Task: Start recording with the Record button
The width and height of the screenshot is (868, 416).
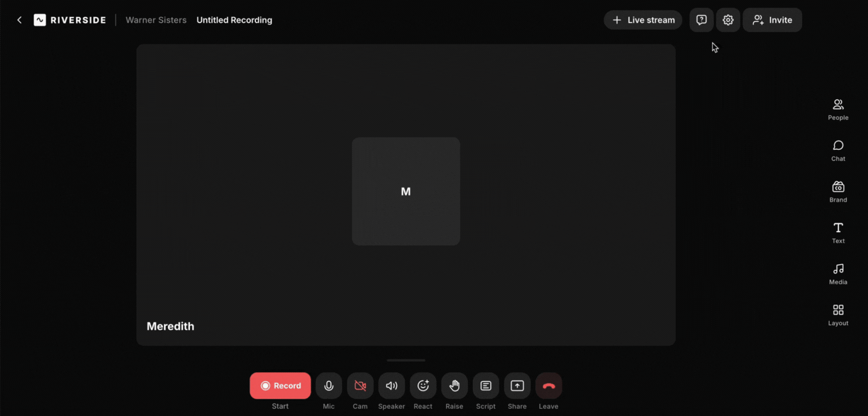Action: tap(280, 386)
